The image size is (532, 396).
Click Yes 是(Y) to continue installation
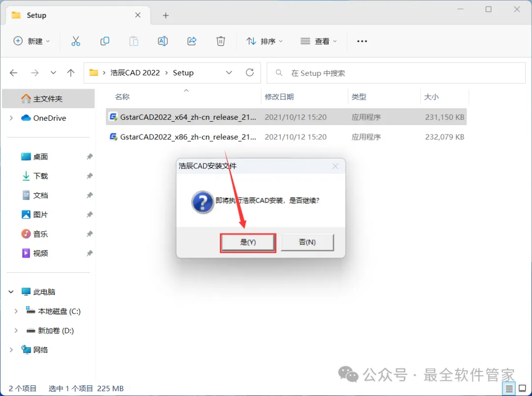[248, 242]
